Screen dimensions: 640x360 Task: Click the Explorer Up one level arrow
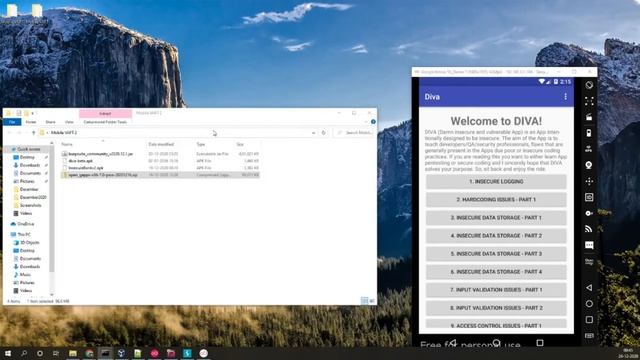pyautogui.click(x=33, y=133)
